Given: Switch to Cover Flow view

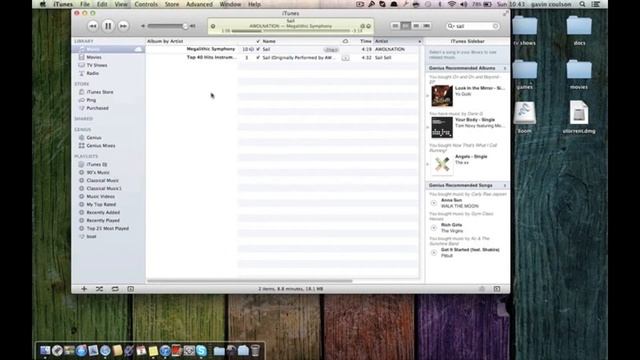Looking at the screenshot, I should (x=426, y=26).
